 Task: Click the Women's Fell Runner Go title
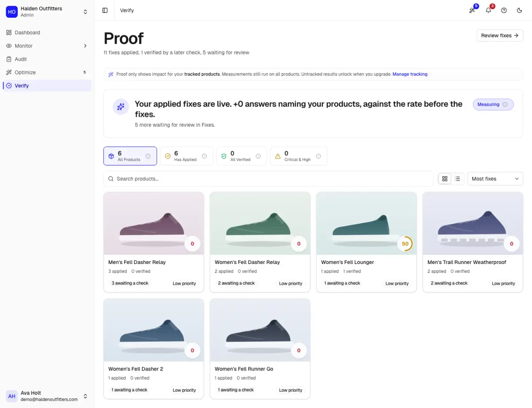tap(244, 369)
